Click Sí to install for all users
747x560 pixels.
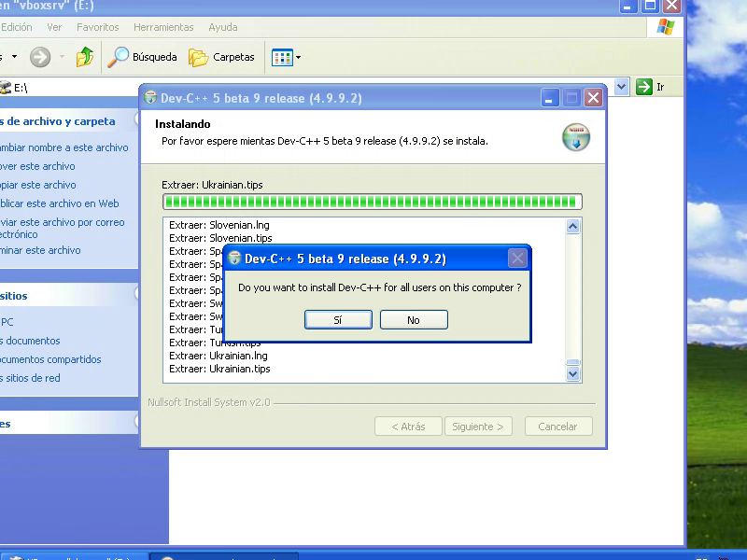click(338, 319)
